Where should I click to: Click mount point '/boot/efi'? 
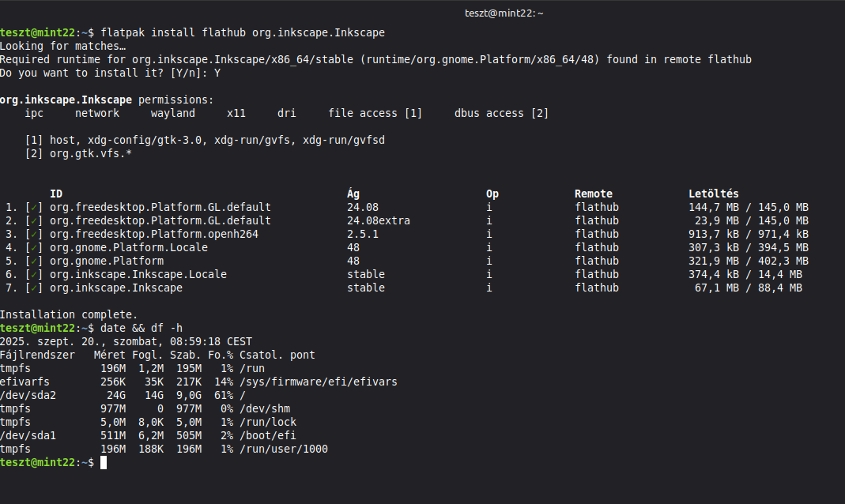pyautogui.click(x=268, y=435)
